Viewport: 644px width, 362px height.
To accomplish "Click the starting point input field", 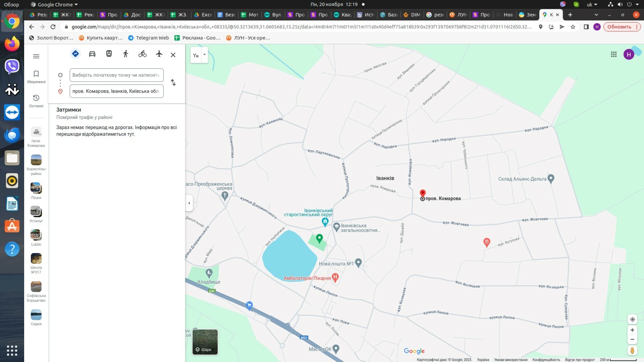I will 116,75.
